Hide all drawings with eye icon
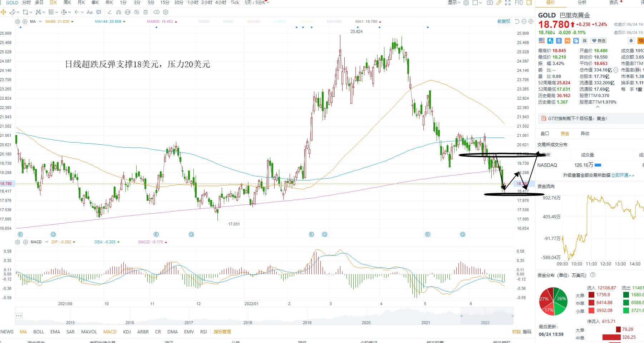This screenshot has height=343, width=644. (137, 12)
